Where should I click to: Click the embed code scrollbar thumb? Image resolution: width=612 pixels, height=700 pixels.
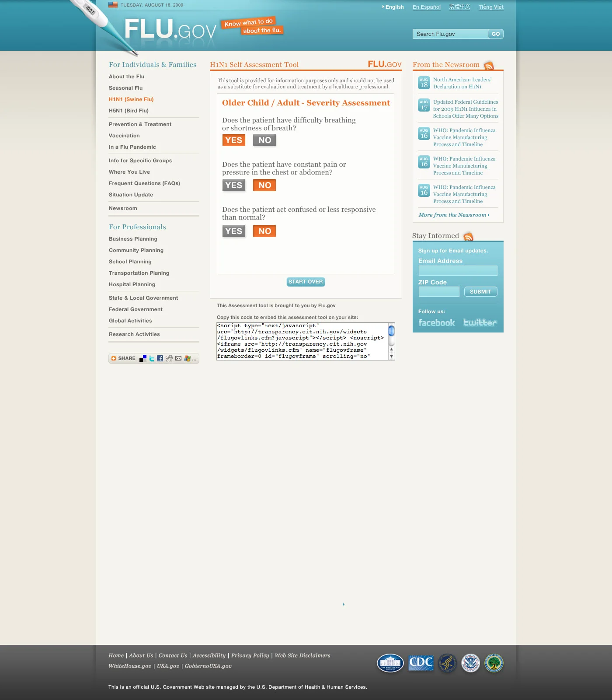(x=392, y=331)
